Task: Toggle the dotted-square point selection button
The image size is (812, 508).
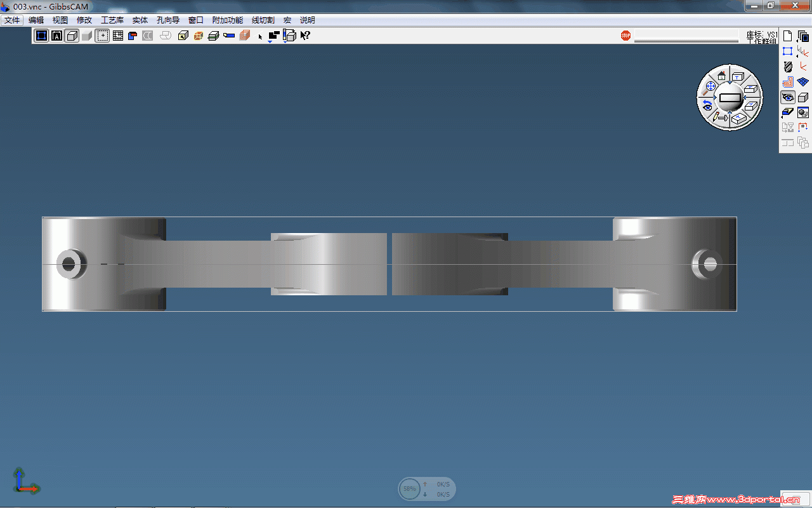Action: (102, 36)
